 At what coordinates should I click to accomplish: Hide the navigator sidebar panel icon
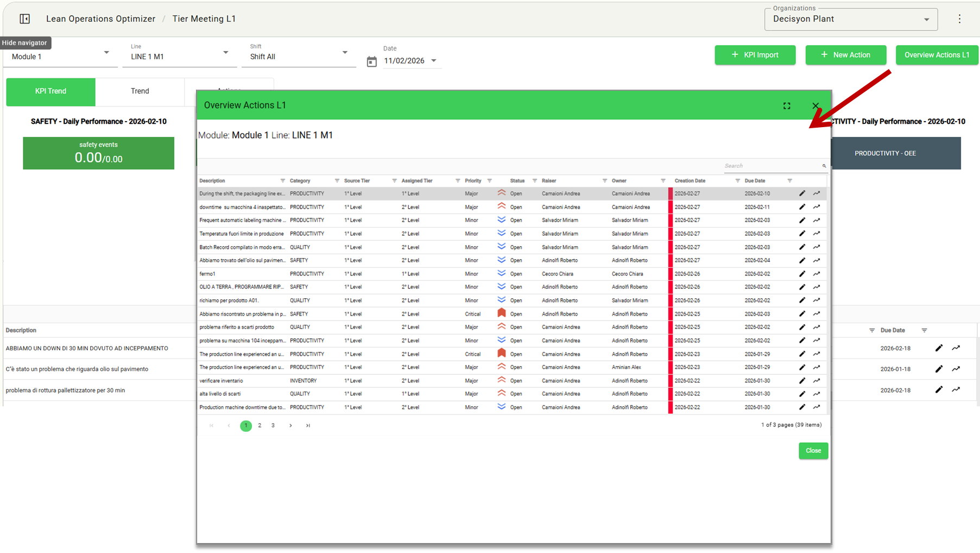(x=25, y=19)
